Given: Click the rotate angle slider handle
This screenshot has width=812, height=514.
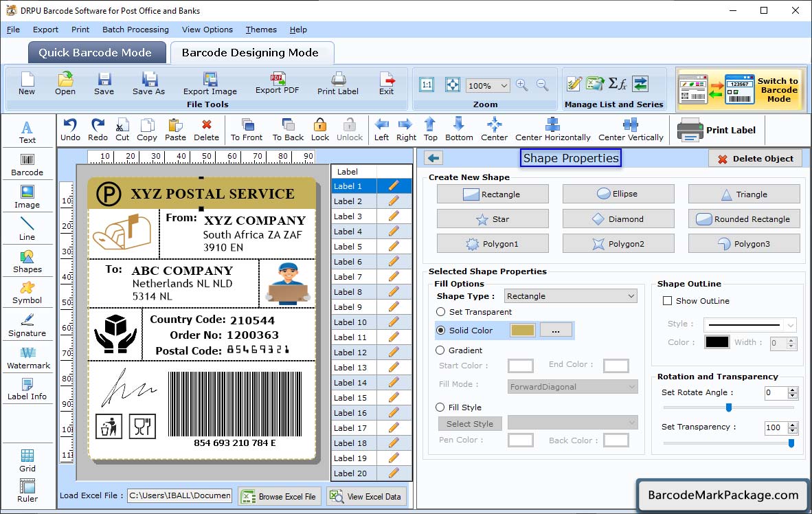Looking at the screenshot, I should point(729,407).
